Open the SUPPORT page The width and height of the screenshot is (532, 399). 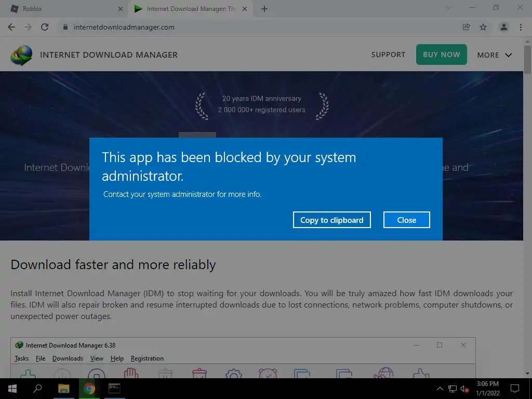[388, 55]
